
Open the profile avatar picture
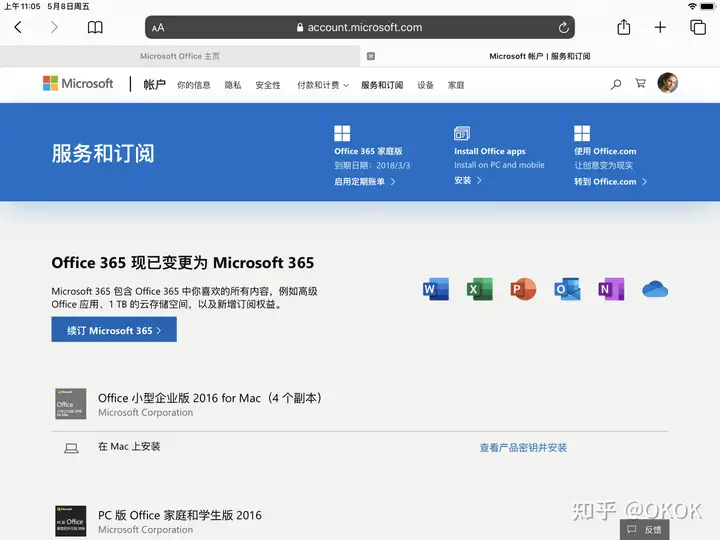click(667, 83)
